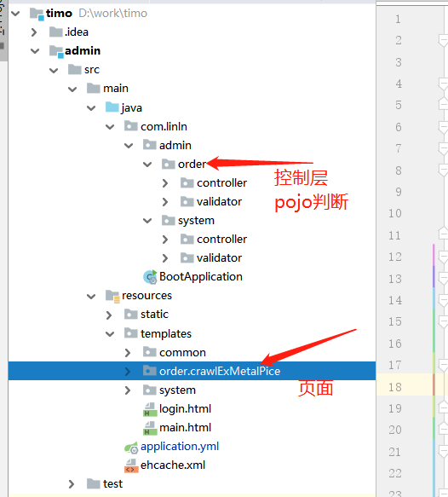The width and height of the screenshot is (448, 497).
Task: Toggle code fold marker at line 17
Action: click(x=443, y=366)
